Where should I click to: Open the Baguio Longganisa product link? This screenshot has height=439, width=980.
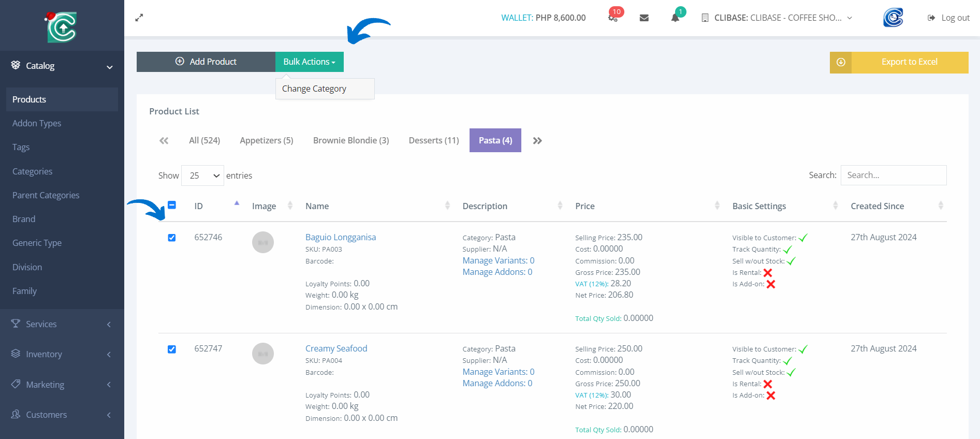point(341,237)
